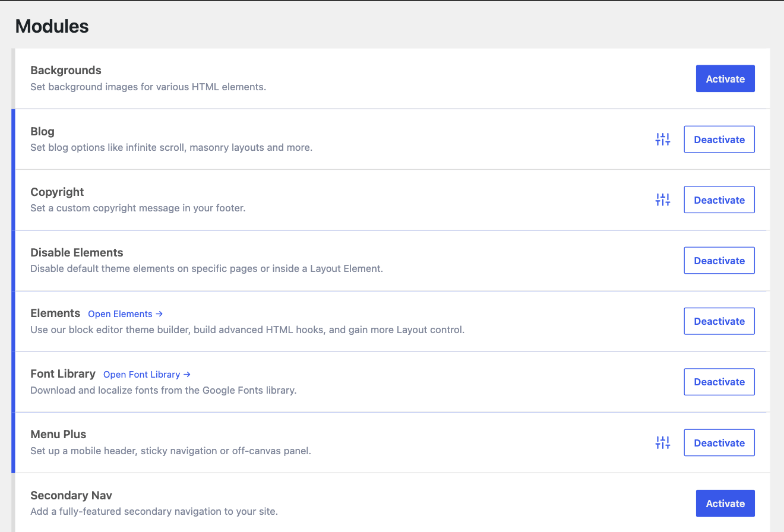Click 'Set a custom copyright message in your footer.'
This screenshot has width=784, height=532.
pos(138,208)
